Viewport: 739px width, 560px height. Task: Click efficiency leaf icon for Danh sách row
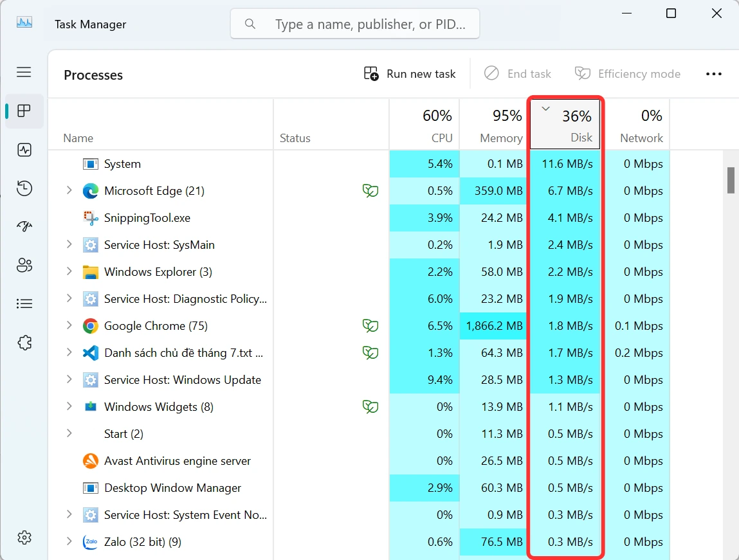click(x=370, y=353)
